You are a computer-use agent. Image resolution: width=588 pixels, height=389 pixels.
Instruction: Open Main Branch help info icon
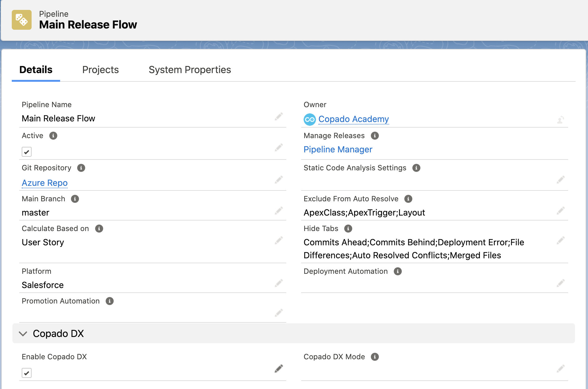[75, 199]
